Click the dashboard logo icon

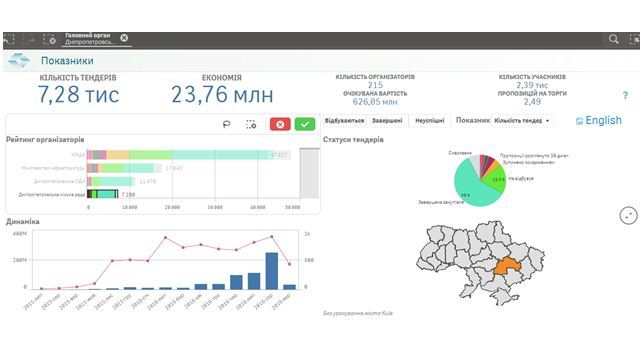tap(19, 60)
